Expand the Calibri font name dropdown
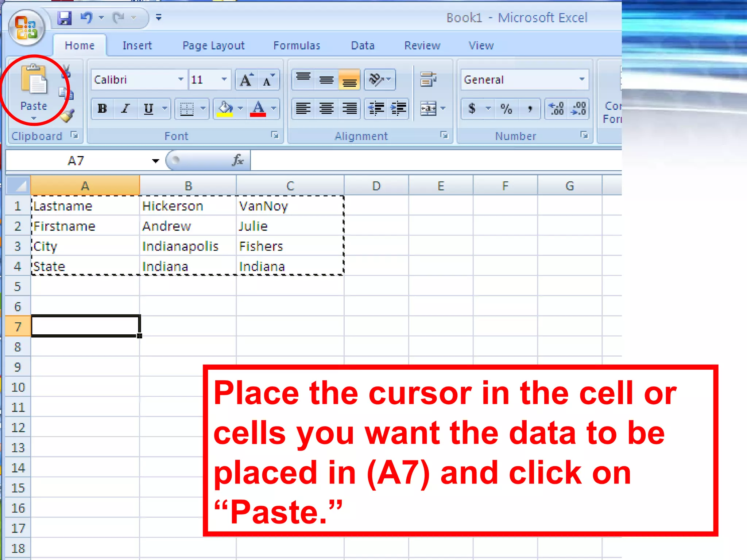The width and height of the screenshot is (747, 560). [x=181, y=79]
